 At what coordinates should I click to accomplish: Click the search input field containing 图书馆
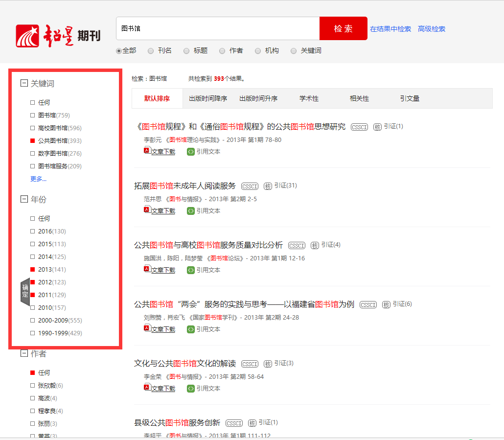(x=218, y=29)
